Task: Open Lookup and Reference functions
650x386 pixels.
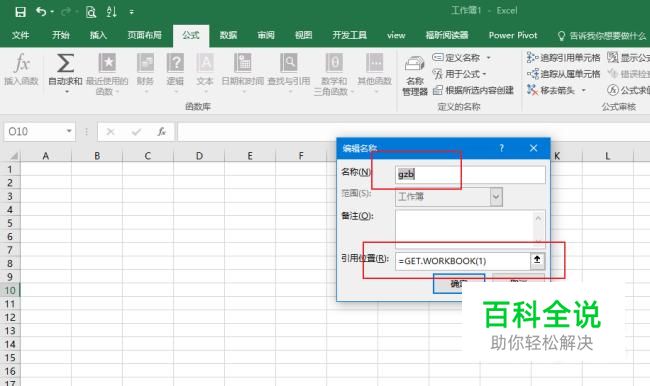Action: pyautogui.click(x=289, y=72)
